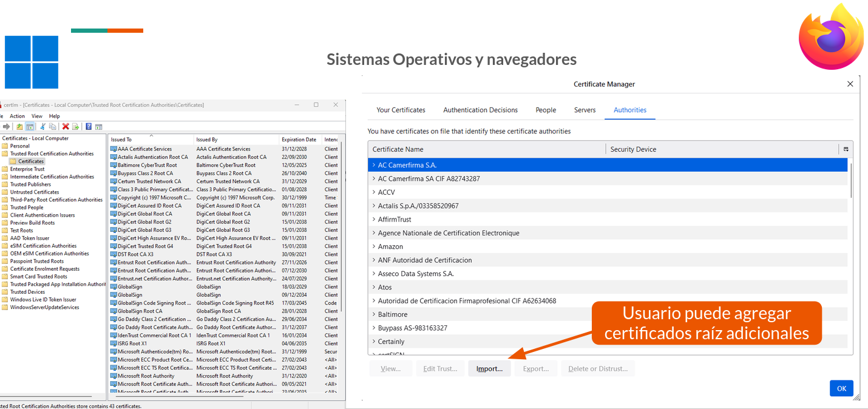Click the Copy icon in certlm toolbar

pyautogui.click(x=53, y=126)
